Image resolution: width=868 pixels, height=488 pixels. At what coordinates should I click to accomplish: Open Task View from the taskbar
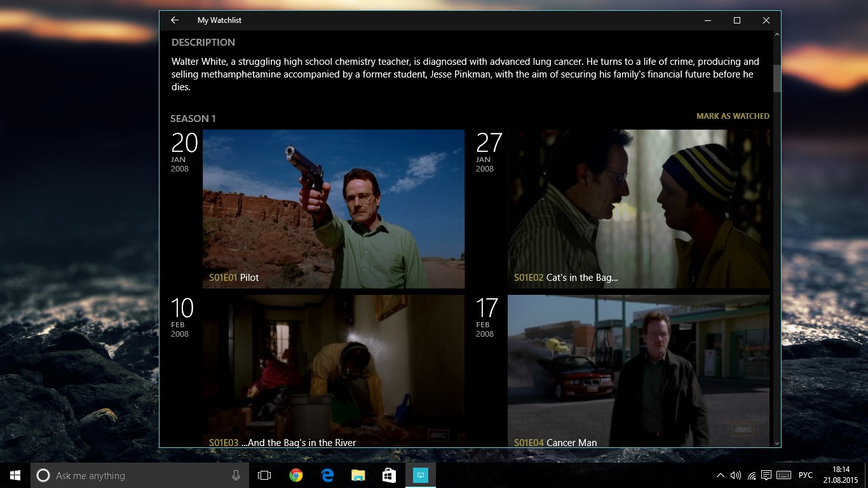pyautogui.click(x=264, y=475)
